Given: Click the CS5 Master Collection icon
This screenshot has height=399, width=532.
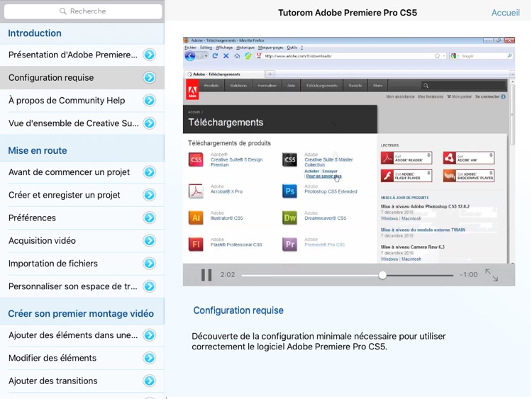Looking at the screenshot, I should (289, 159).
